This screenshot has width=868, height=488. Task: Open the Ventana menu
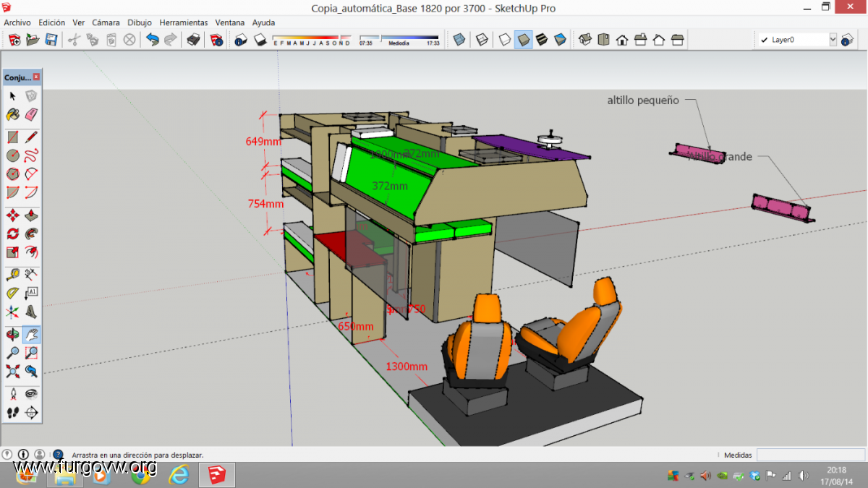point(230,22)
